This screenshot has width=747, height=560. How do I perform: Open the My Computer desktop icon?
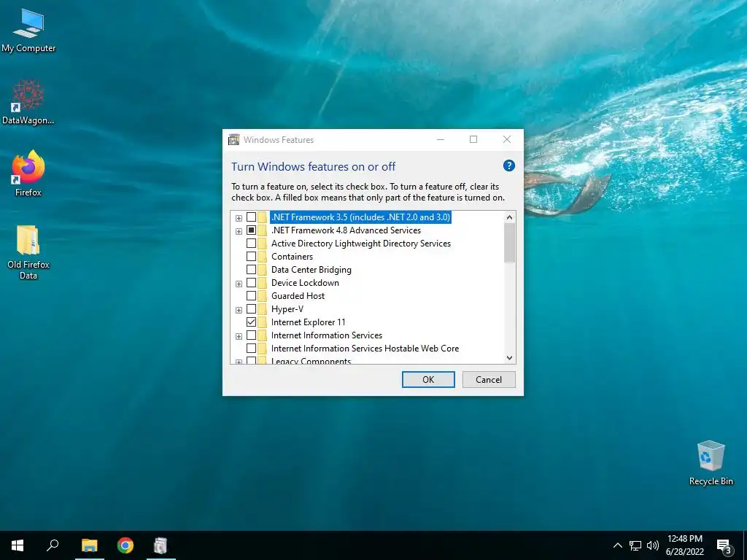click(x=28, y=31)
